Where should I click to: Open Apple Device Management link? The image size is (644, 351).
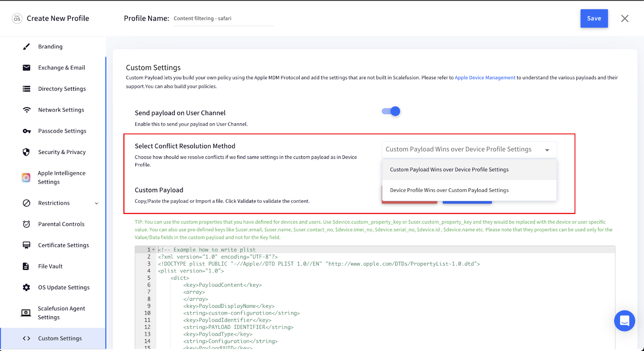[x=485, y=78]
